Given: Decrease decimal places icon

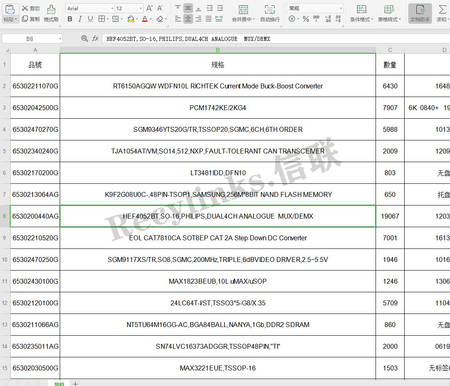Looking at the screenshot, I should click(x=338, y=19).
